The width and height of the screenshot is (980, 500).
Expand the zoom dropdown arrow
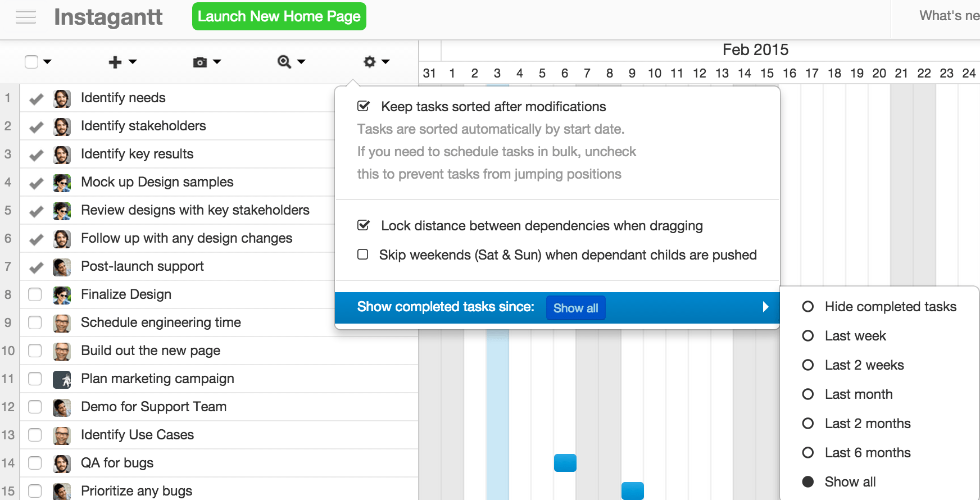point(301,62)
